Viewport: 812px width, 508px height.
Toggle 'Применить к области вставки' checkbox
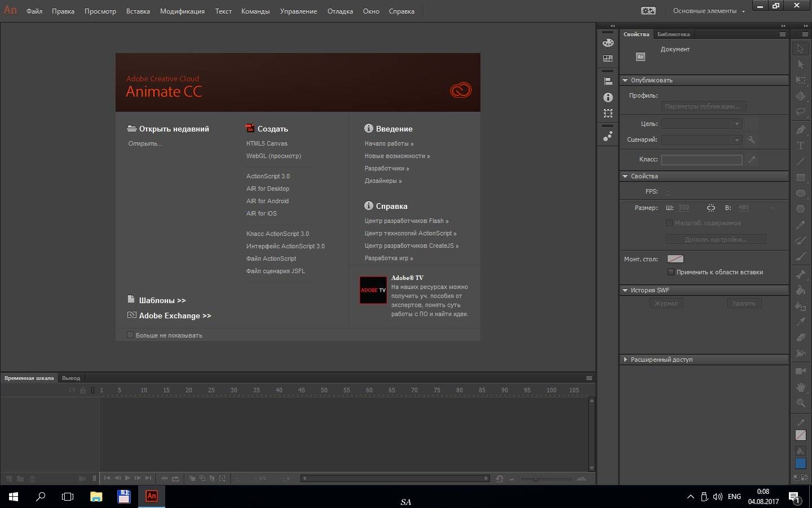click(671, 272)
